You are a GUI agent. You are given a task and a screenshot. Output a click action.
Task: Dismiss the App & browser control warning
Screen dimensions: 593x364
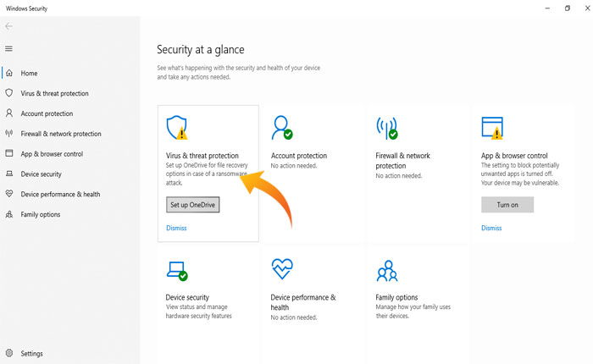491,228
